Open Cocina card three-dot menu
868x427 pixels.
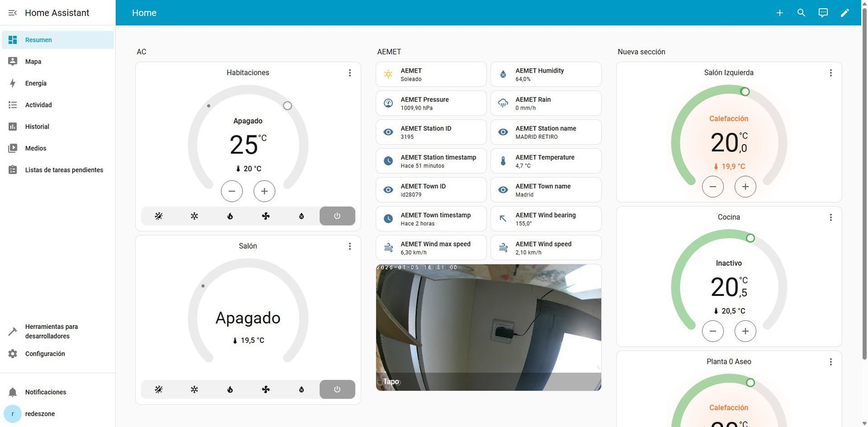click(x=831, y=217)
